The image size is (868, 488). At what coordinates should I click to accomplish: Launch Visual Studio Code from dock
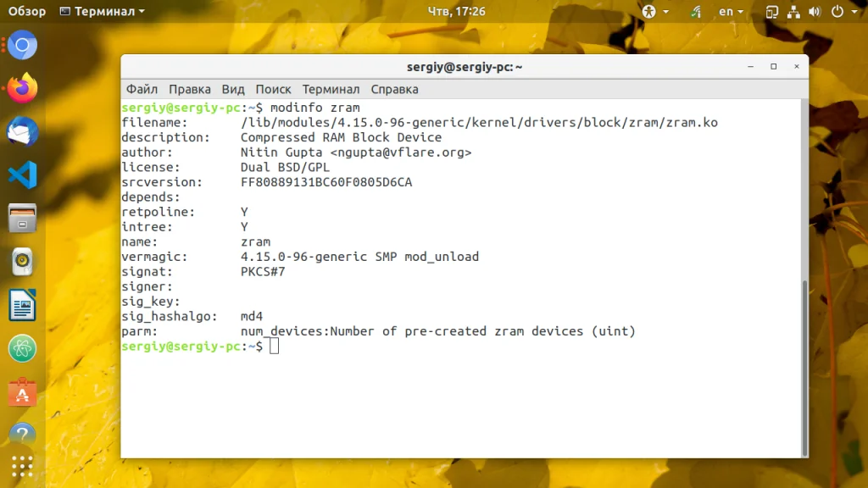click(x=22, y=175)
